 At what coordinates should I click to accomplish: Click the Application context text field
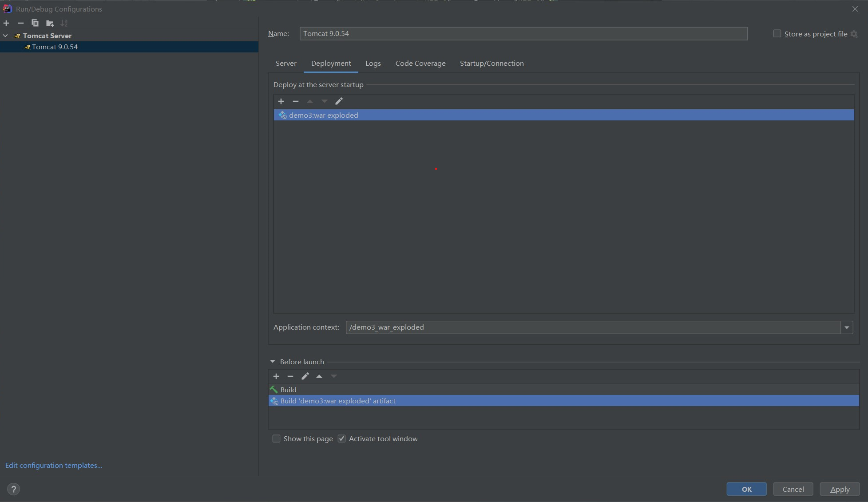[x=593, y=327]
